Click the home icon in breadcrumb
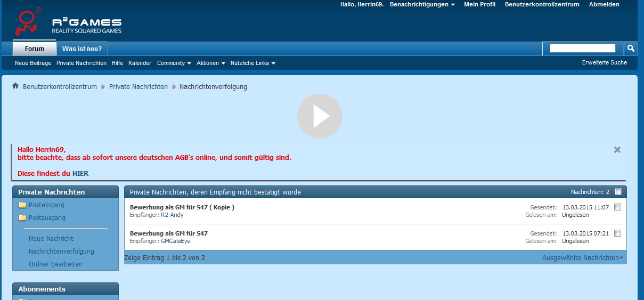This screenshot has width=644, height=300. [15, 86]
